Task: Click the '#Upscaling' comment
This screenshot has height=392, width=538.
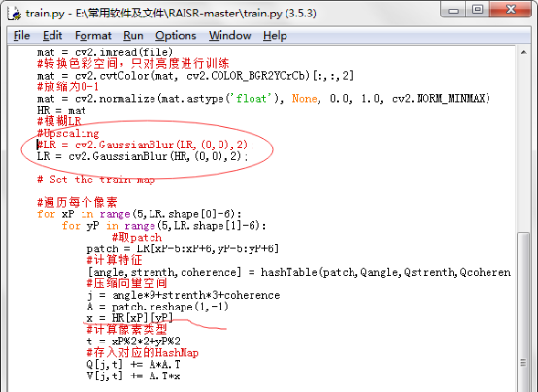Action: pyautogui.click(x=68, y=133)
